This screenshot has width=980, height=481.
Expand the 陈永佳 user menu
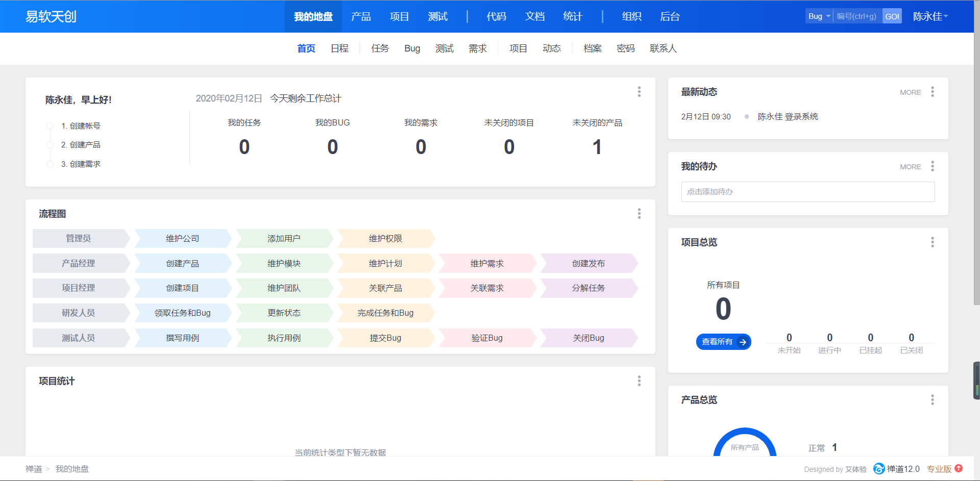click(930, 16)
